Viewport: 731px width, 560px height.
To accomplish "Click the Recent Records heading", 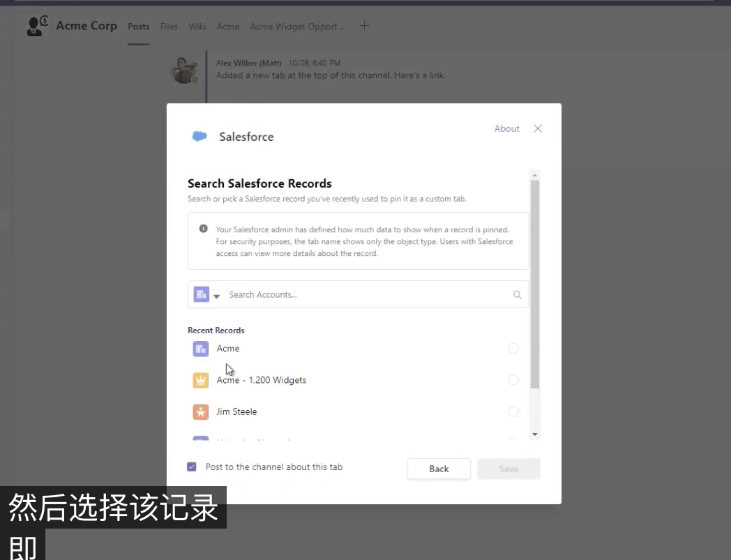I will [x=216, y=330].
